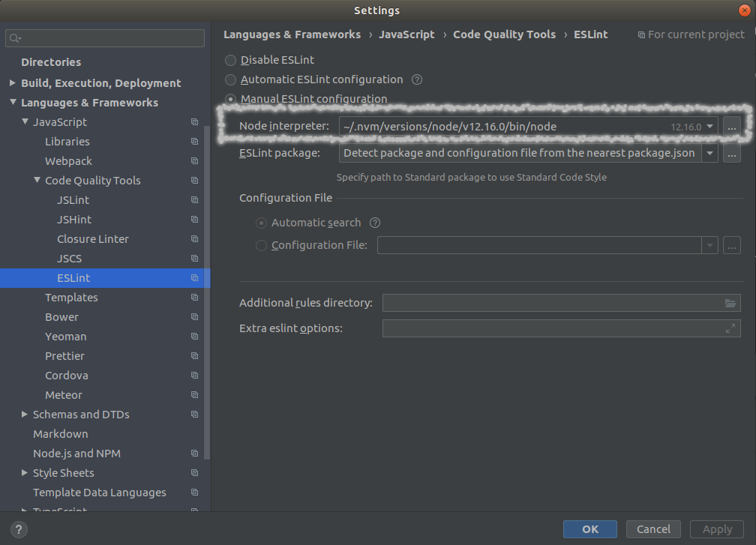Close the Settings dialog window
Viewport: 756px width, 545px height.
click(745, 10)
